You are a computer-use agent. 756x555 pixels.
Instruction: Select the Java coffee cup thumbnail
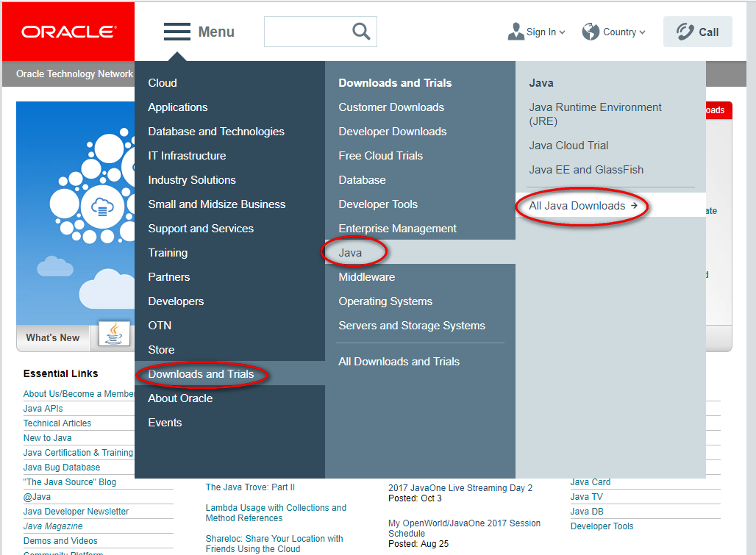[x=114, y=334]
